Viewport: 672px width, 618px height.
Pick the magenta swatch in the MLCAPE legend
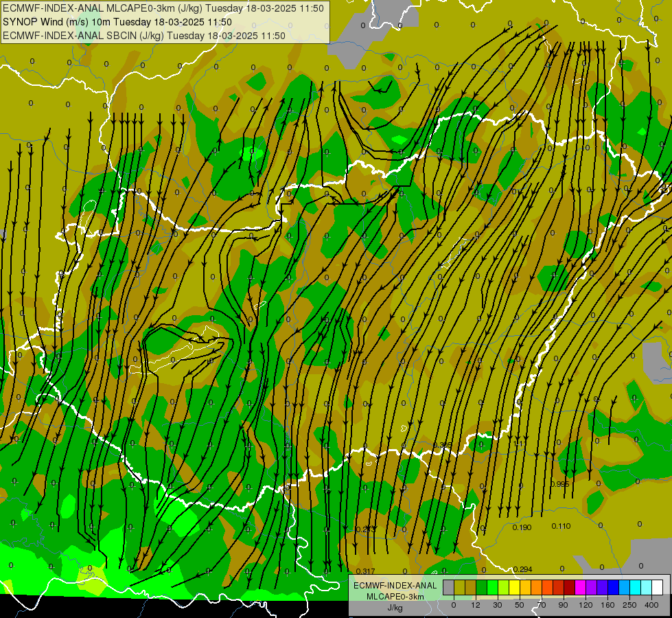(580, 587)
